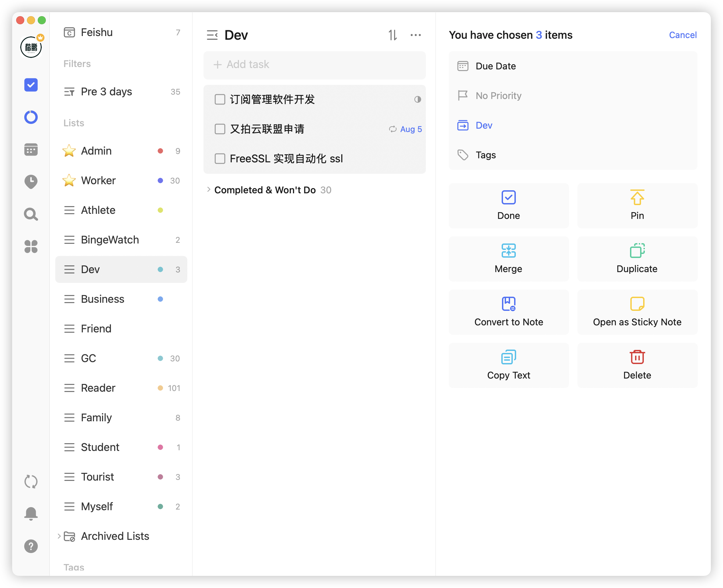The height and width of the screenshot is (588, 723).
Task: Expand the Completed & Won't Do section
Action: [x=209, y=190]
